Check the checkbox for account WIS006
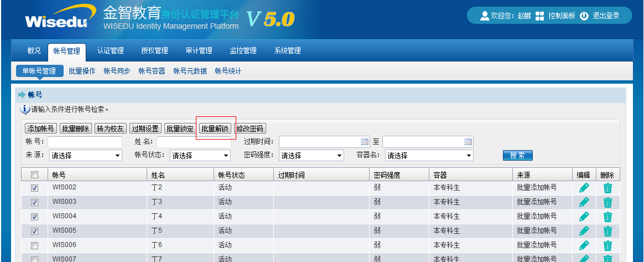 coord(34,245)
